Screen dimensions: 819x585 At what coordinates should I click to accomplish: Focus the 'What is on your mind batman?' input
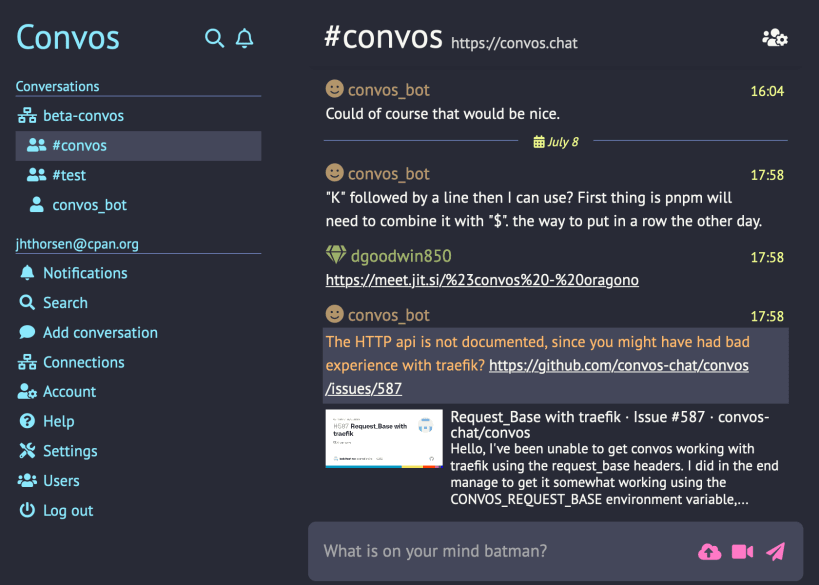[507, 551]
